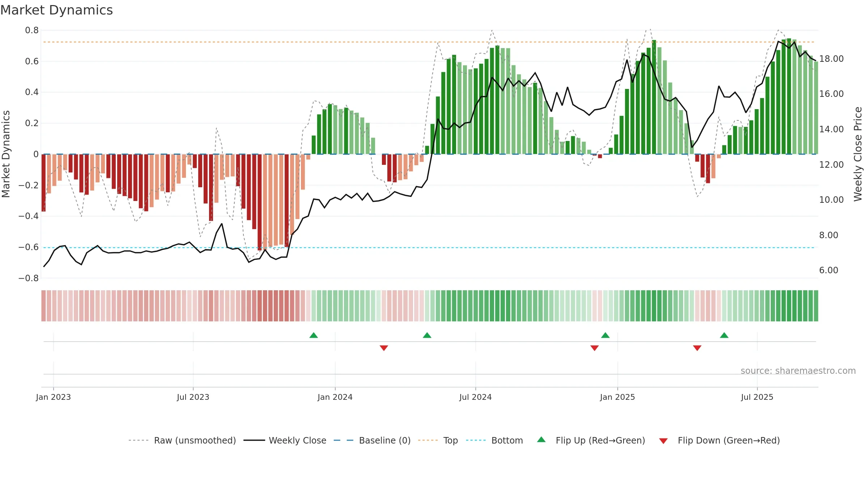Select flip-down marker in late 2024
Image resolution: width=868 pixels, height=488 pixels.
click(x=595, y=348)
